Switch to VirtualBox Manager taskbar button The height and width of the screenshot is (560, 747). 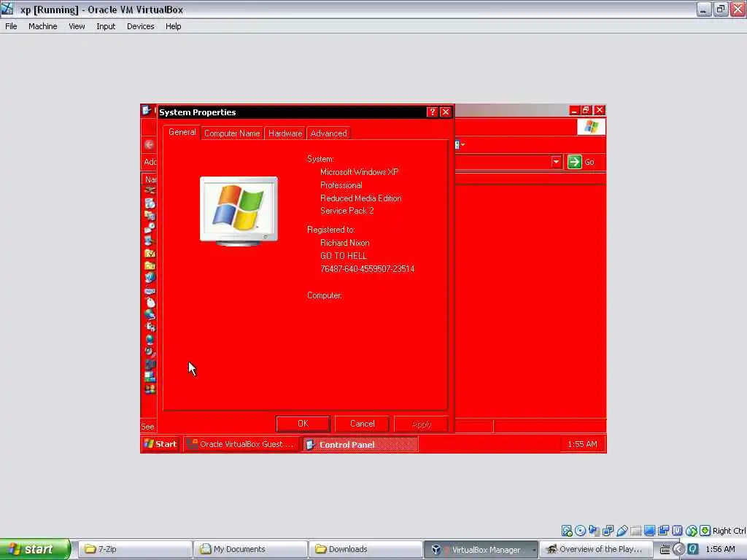click(481, 550)
